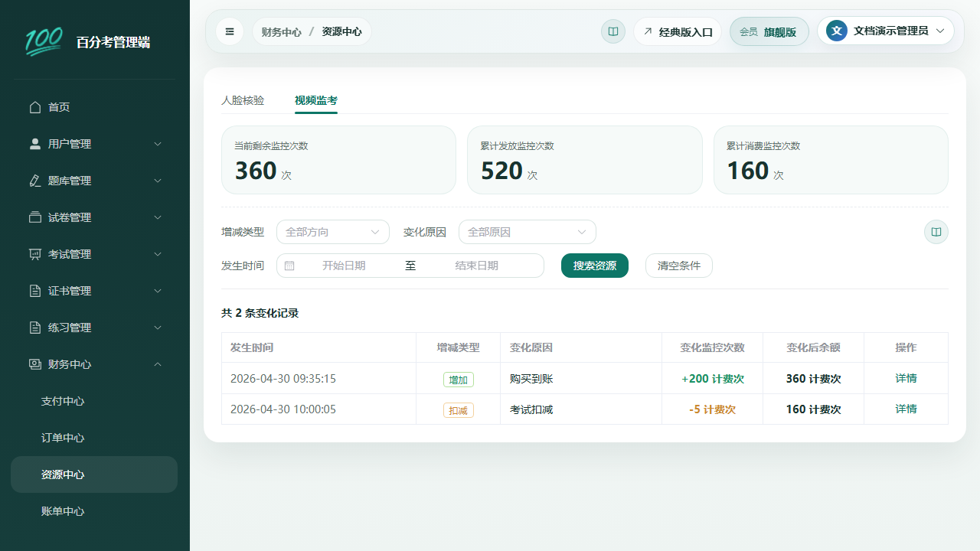Viewport: 980px width, 551px height.
Task: Open 详情 for the 购买到账 record
Action: (906, 378)
